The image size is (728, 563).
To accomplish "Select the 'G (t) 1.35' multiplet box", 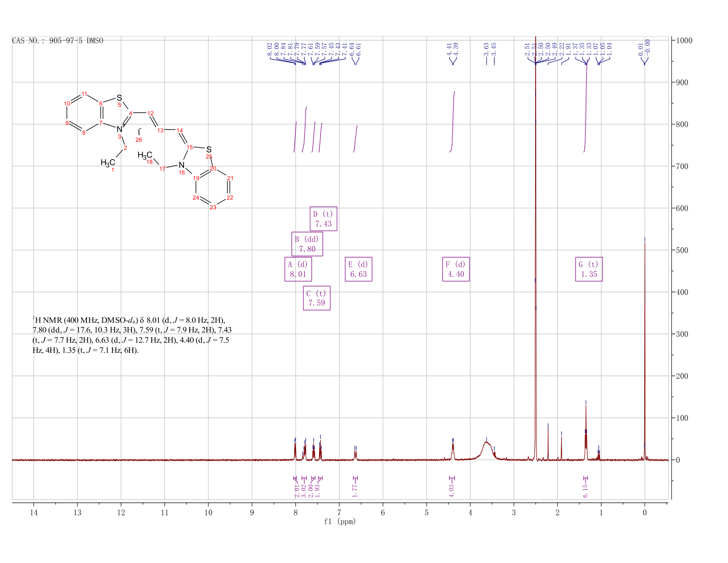I will point(589,269).
